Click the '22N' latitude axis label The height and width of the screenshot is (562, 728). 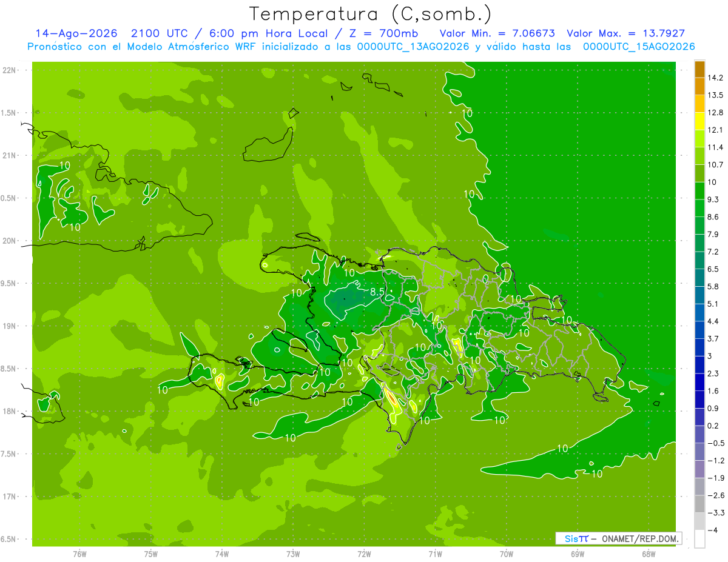tap(8, 70)
